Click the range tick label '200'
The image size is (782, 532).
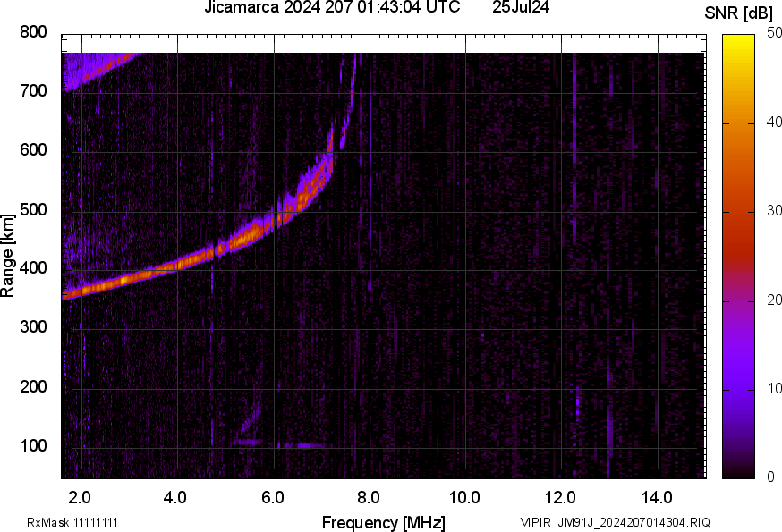point(33,386)
